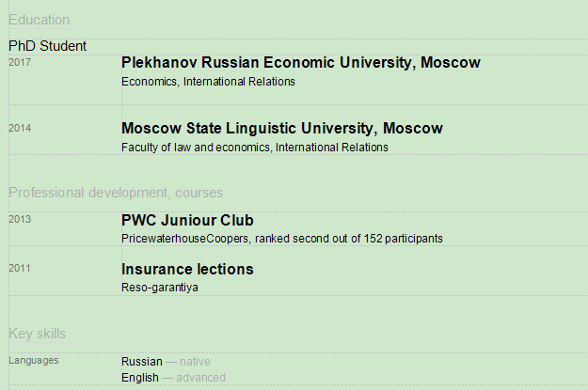Click the Faculty of law and economics line
588x390 pixels.
[x=254, y=148]
